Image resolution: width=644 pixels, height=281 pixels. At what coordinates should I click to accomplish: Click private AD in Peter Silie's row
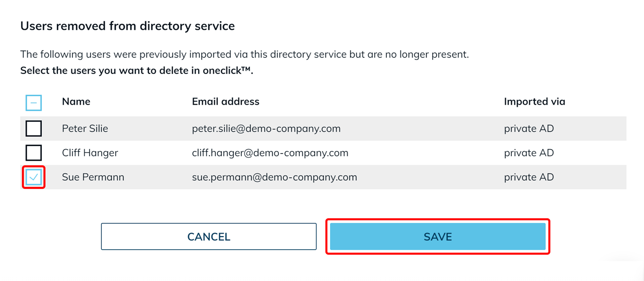(529, 128)
